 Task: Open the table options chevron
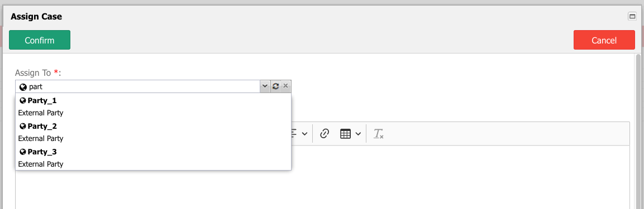point(358,134)
